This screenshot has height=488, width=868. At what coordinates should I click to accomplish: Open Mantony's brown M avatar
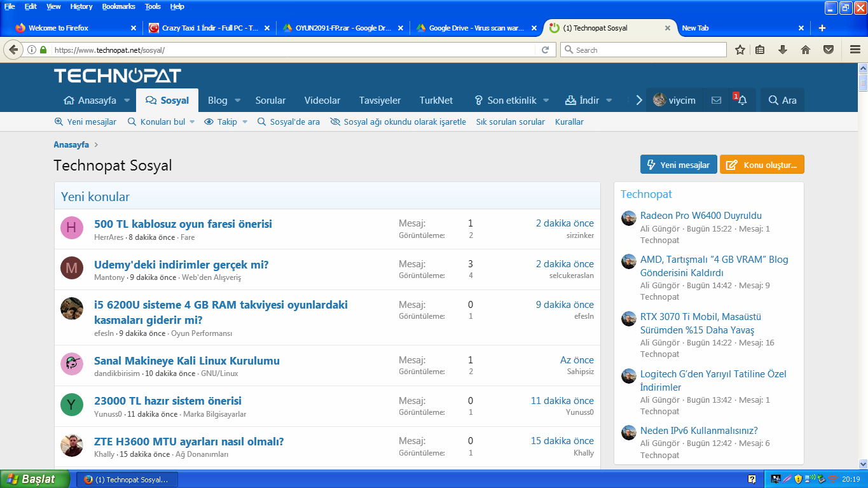coord(71,268)
